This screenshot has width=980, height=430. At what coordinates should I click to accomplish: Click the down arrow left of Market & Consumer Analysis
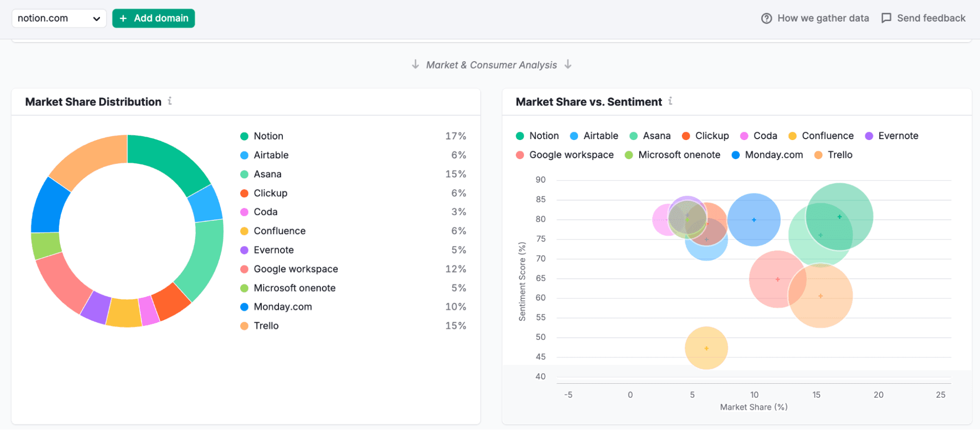415,65
